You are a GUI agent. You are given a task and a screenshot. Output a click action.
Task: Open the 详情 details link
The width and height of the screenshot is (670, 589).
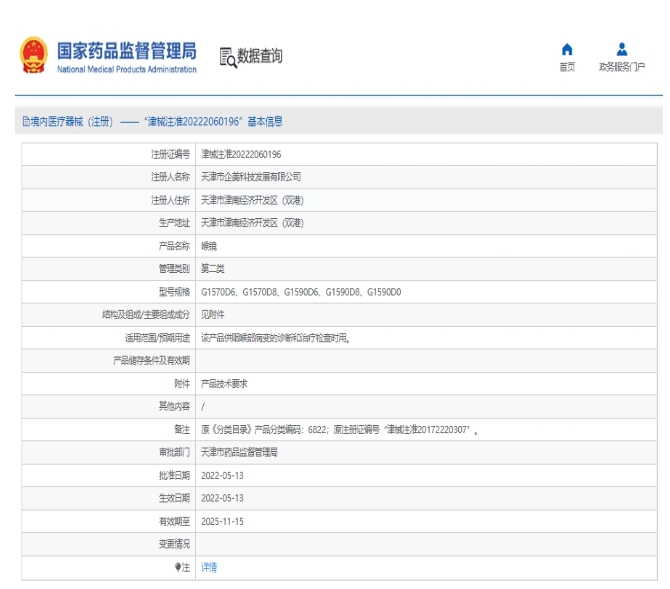tap(209, 567)
